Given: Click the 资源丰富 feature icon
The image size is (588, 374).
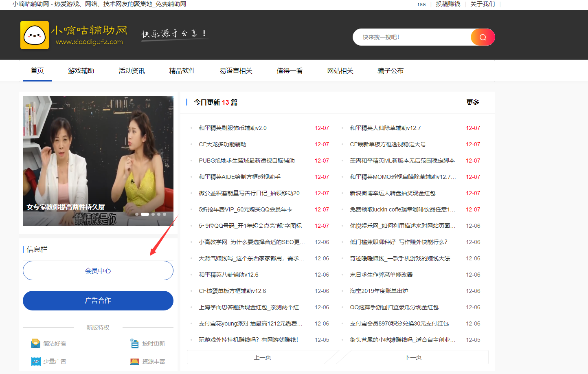Looking at the screenshot, I should click(134, 361).
